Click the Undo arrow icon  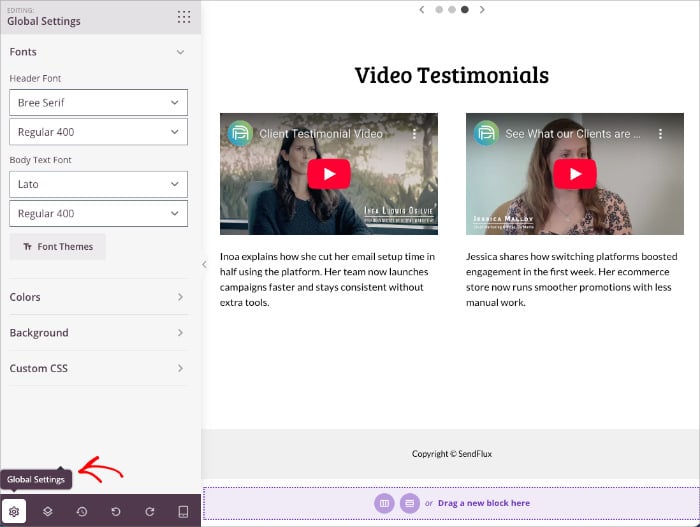[x=116, y=511]
